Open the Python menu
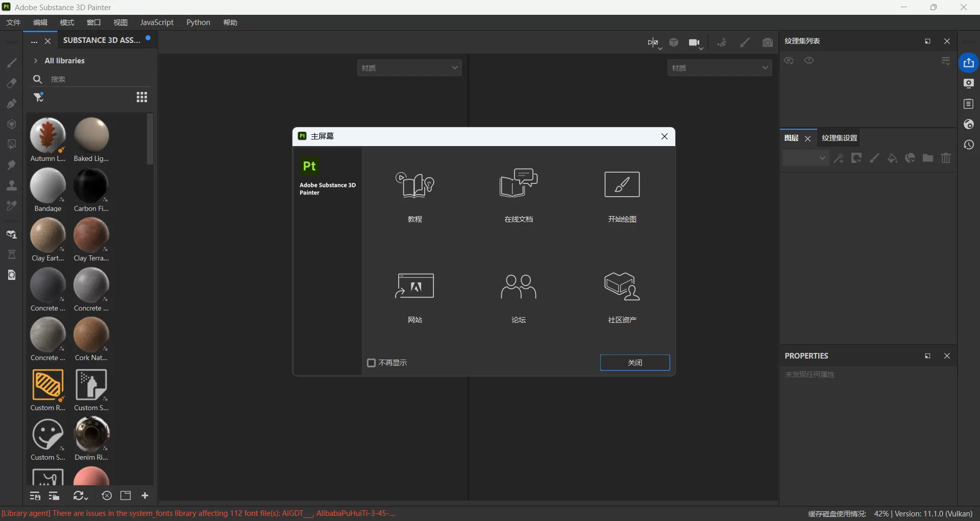 point(198,22)
